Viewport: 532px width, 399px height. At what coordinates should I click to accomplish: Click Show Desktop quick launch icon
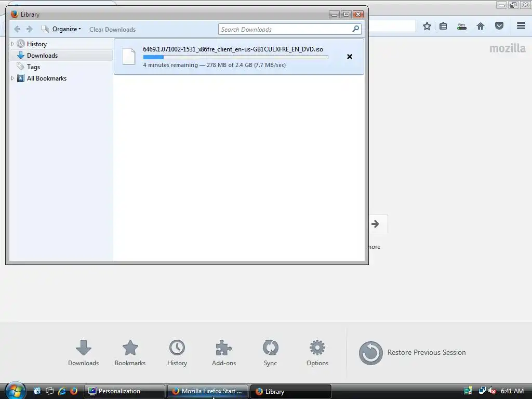click(x=37, y=391)
